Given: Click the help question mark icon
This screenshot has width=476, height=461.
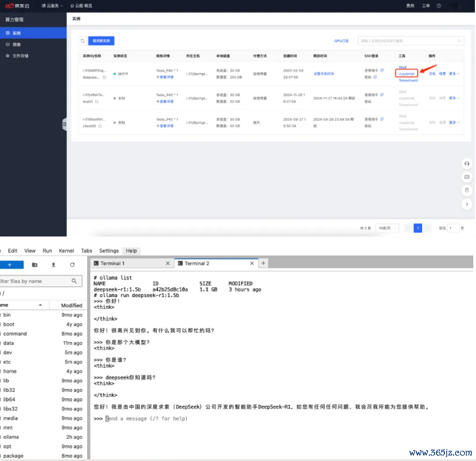Looking at the screenshot, I should [438, 6].
